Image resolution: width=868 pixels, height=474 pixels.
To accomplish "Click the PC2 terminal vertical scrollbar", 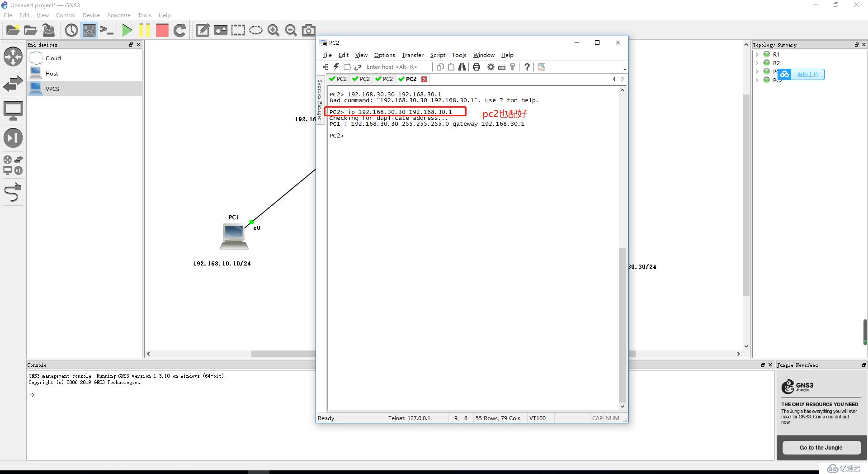I will pyautogui.click(x=622, y=325).
